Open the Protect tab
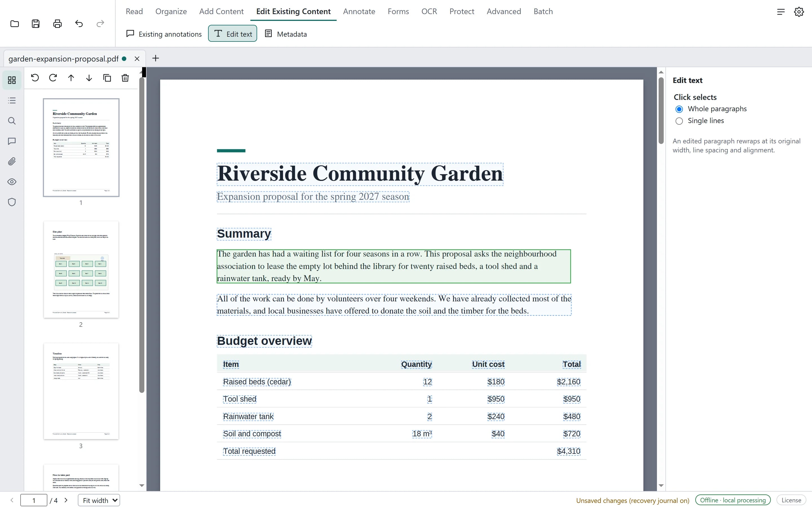Viewport: 812px width, 508px height. (x=462, y=11)
